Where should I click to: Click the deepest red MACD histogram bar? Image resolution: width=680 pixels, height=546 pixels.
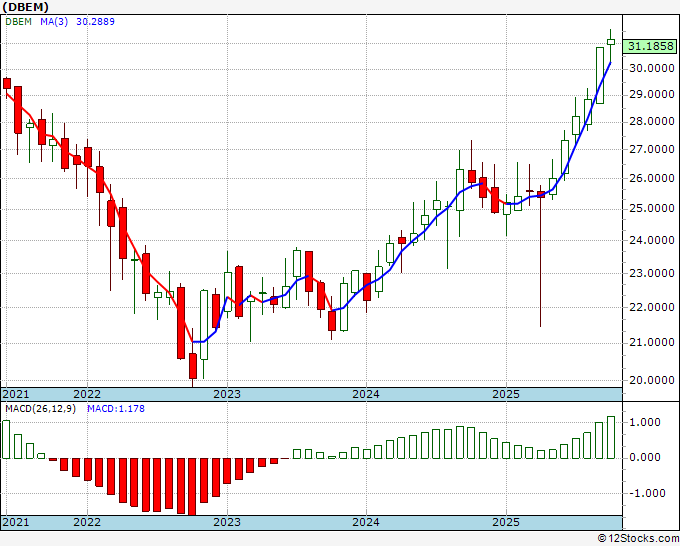193,487
